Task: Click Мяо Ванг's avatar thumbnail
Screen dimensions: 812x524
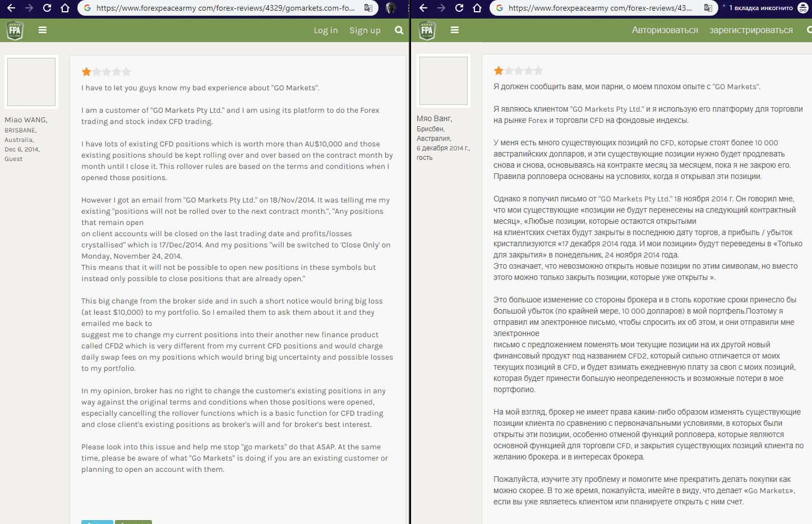Action: tap(444, 81)
